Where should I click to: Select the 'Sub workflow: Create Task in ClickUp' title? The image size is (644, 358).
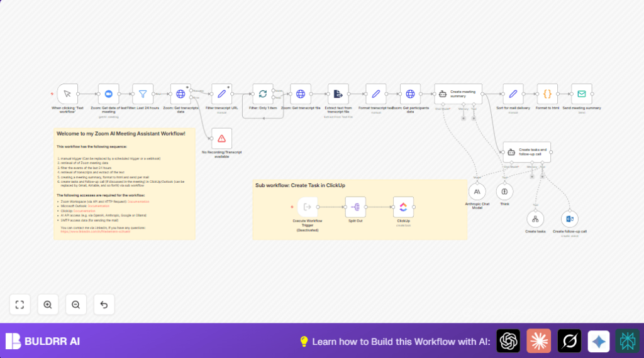[x=300, y=185]
